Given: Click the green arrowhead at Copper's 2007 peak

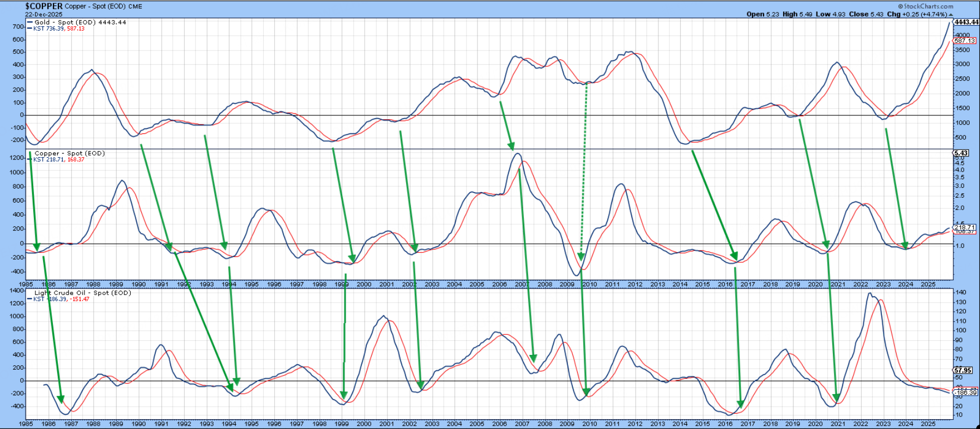Looking at the screenshot, I should (511, 146).
